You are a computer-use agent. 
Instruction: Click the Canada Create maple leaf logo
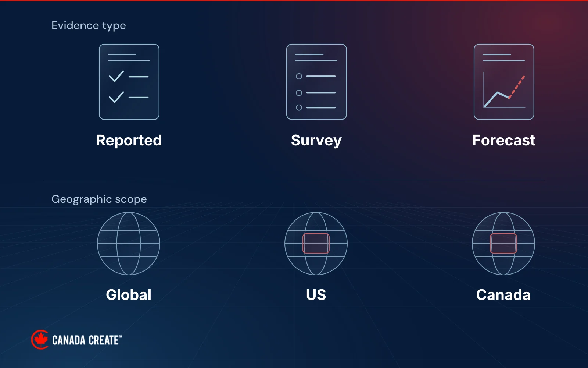(x=40, y=339)
